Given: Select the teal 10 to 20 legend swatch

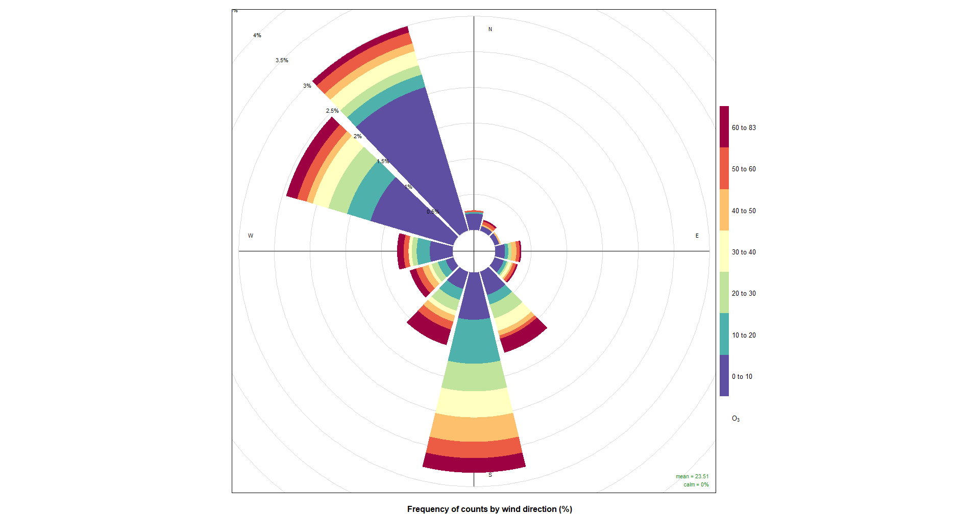Looking at the screenshot, I should (724, 335).
